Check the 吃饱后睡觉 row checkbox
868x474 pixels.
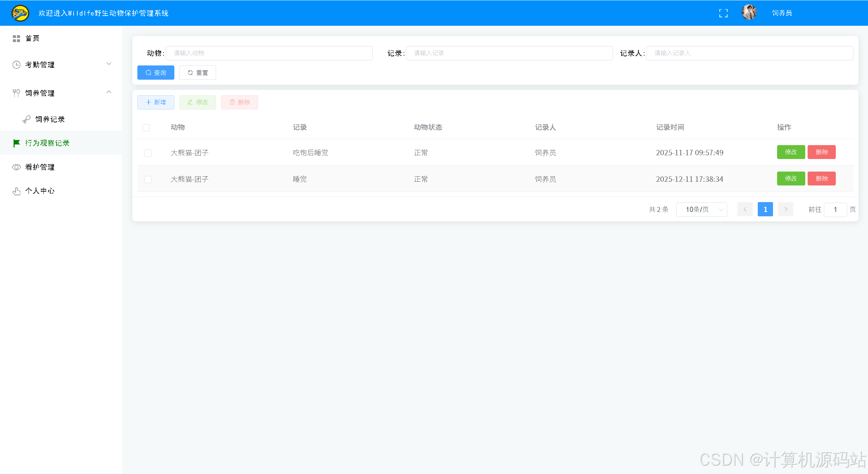pyautogui.click(x=148, y=153)
